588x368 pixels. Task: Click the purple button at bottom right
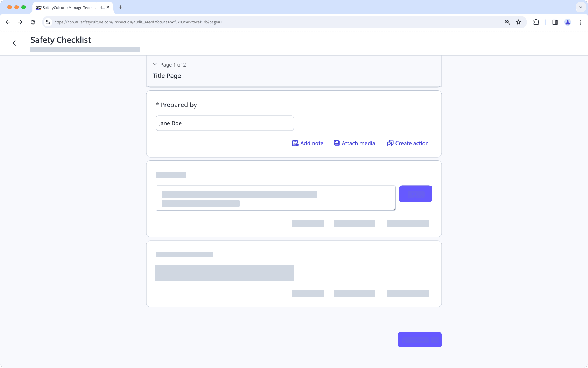[x=419, y=340]
